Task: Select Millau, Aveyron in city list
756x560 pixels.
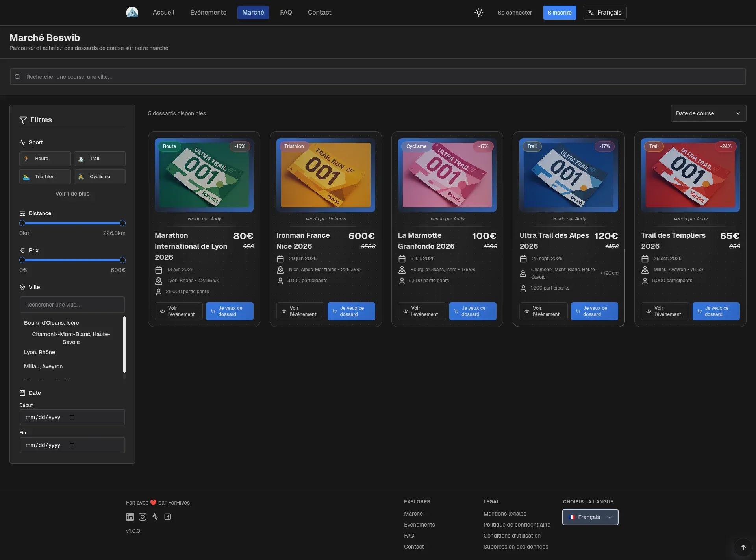Action: pyautogui.click(x=43, y=366)
